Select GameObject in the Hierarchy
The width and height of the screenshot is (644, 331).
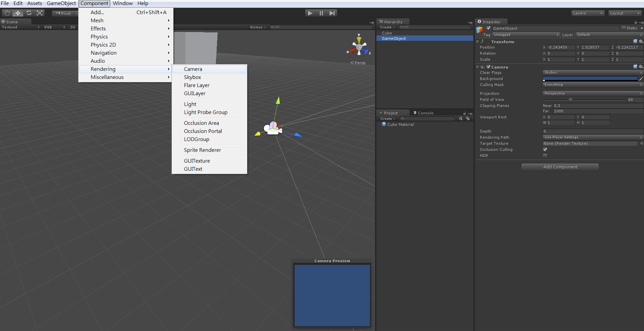tap(393, 38)
